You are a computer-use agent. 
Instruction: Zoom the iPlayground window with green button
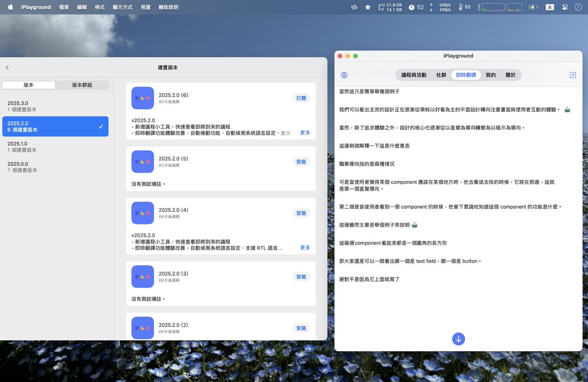[x=355, y=56]
